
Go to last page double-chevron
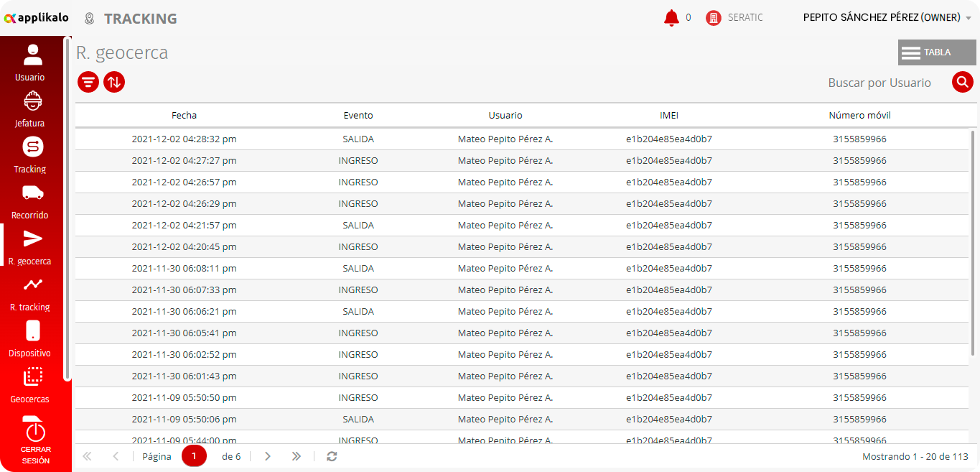pyautogui.click(x=296, y=456)
